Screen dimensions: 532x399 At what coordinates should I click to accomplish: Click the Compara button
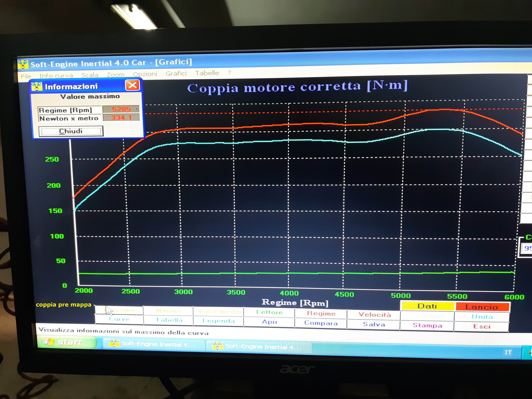(x=321, y=323)
